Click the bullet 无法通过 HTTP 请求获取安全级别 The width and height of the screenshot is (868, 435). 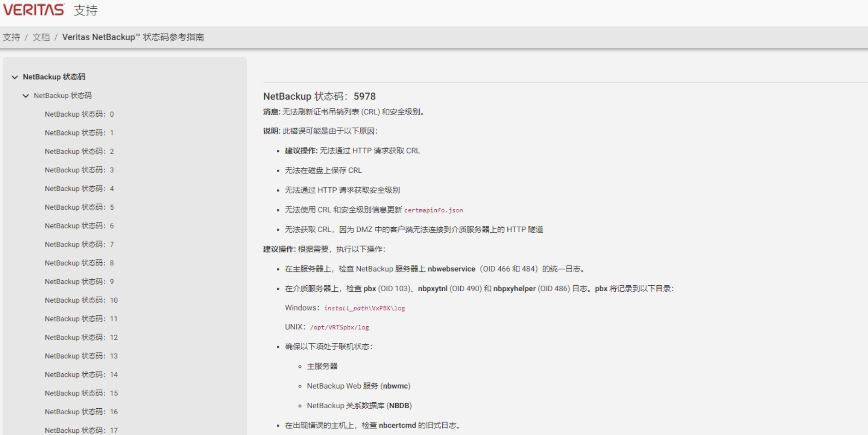click(x=342, y=190)
